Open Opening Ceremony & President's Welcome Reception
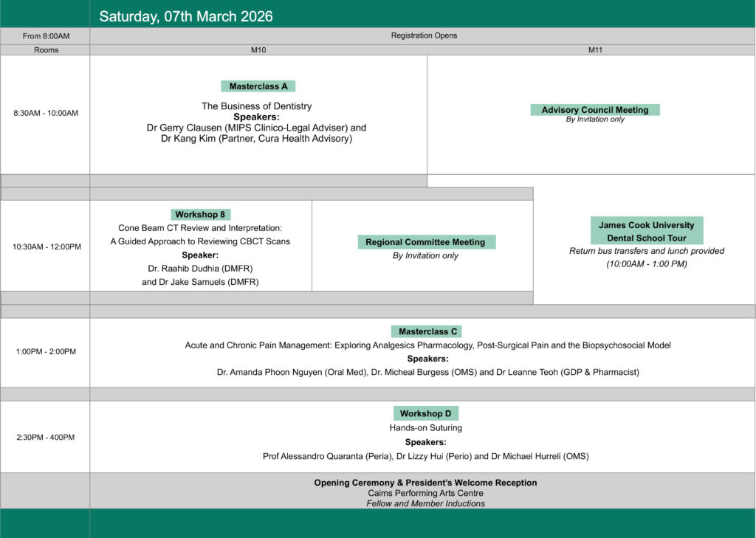The width and height of the screenshot is (756, 538). click(x=425, y=483)
